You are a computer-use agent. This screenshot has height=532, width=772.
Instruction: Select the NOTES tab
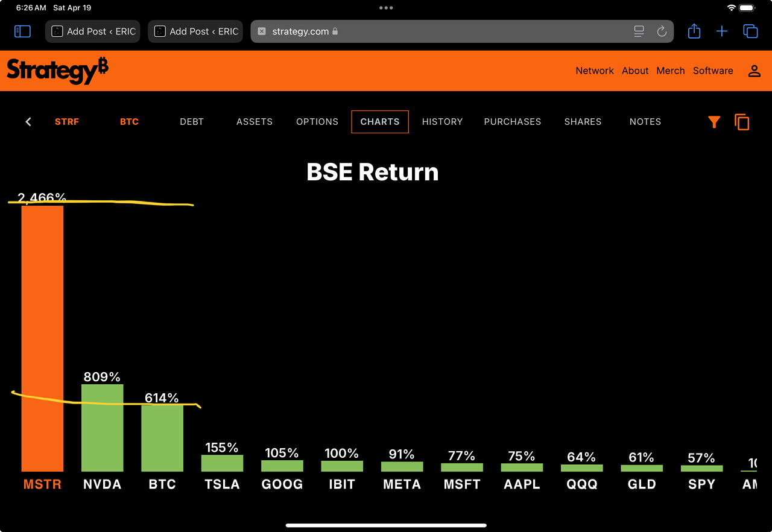coord(645,122)
